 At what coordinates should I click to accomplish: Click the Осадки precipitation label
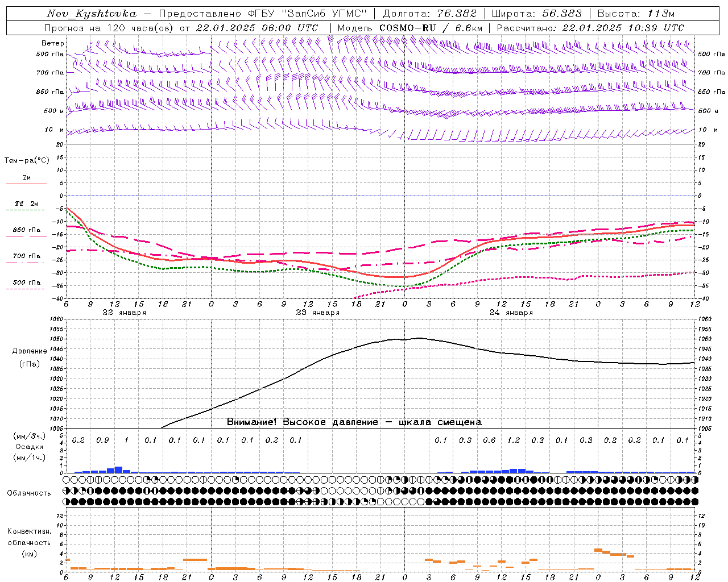[30, 447]
